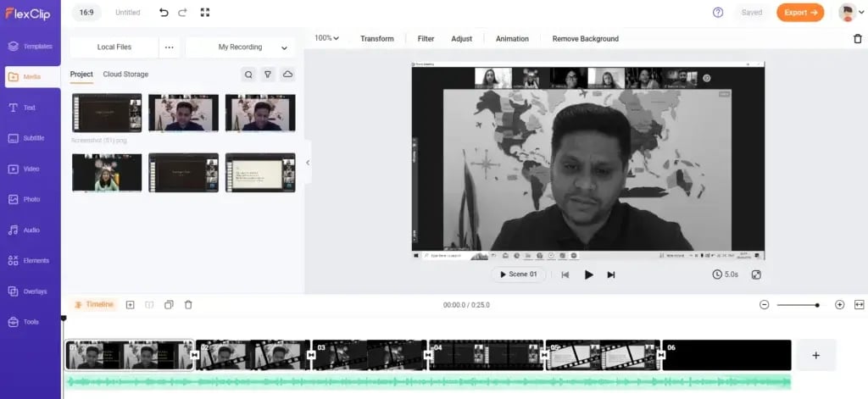This screenshot has width=868, height=399.
Task: Open the help question mark icon
Action: tap(718, 13)
